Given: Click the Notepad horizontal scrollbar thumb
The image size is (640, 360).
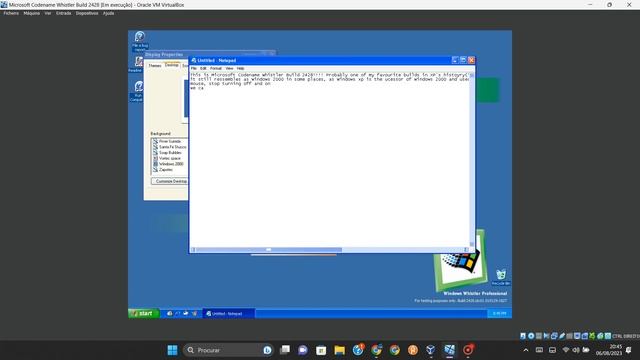Looking at the screenshot, I should click(x=269, y=249).
